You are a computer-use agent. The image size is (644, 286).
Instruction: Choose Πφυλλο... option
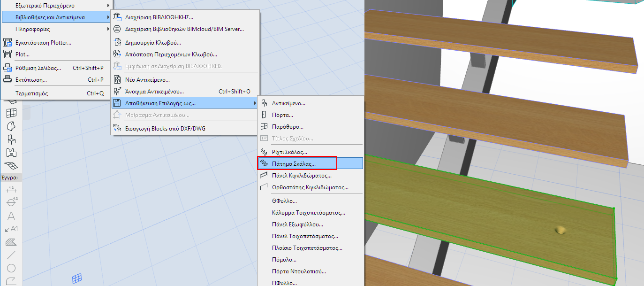click(311, 283)
